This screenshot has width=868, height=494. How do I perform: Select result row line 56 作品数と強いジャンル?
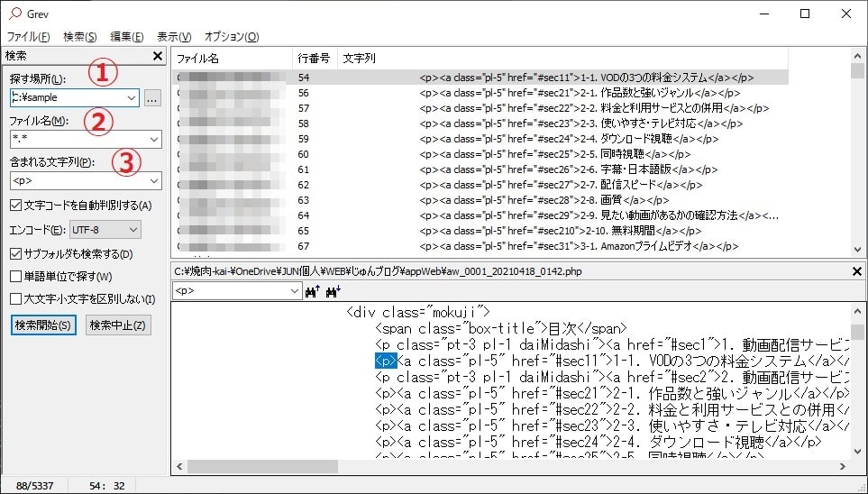[x=480, y=93]
